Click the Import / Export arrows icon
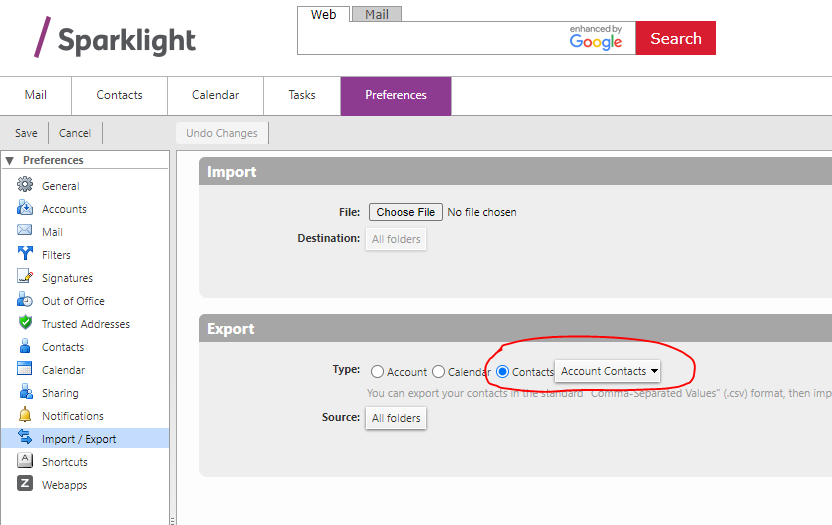832x525 pixels. (25, 437)
